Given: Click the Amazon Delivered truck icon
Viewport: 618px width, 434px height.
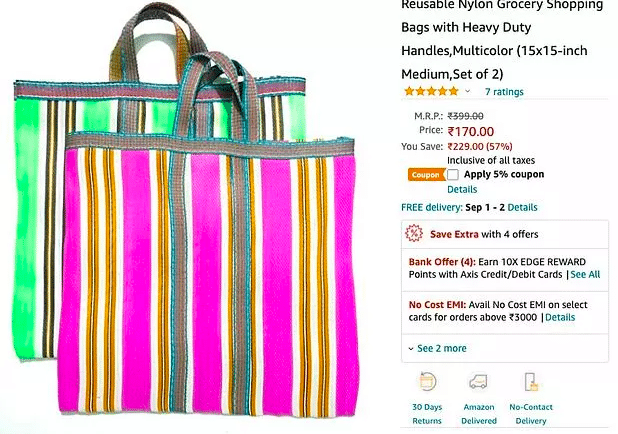Looking at the screenshot, I should [x=478, y=382].
